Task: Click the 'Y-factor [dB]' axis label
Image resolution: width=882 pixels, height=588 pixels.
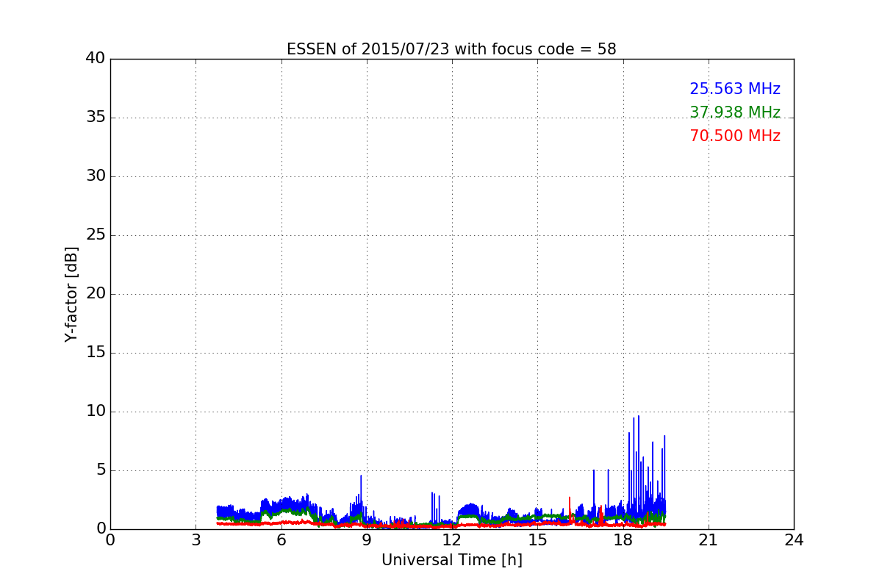Action: [71, 294]
